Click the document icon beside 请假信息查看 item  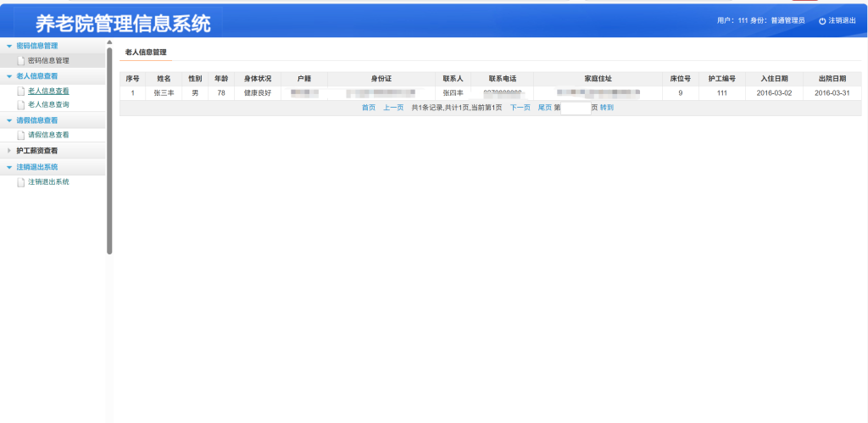click(x=21, y=135)
